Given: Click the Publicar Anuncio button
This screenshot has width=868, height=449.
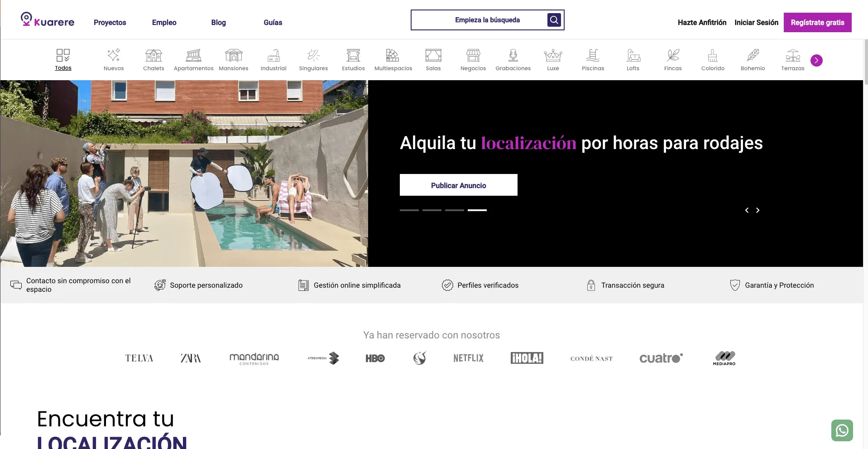Looking at the screenshot, I should [459, 185].
